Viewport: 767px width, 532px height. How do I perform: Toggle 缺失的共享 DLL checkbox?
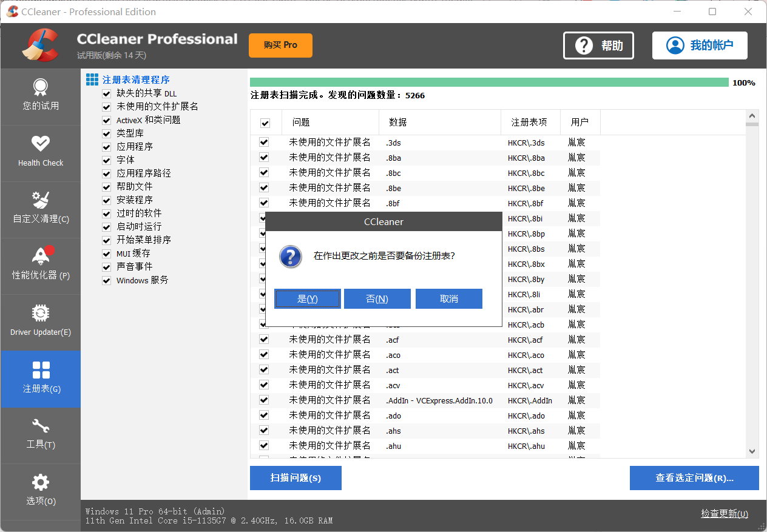click(x=106, y=94)
